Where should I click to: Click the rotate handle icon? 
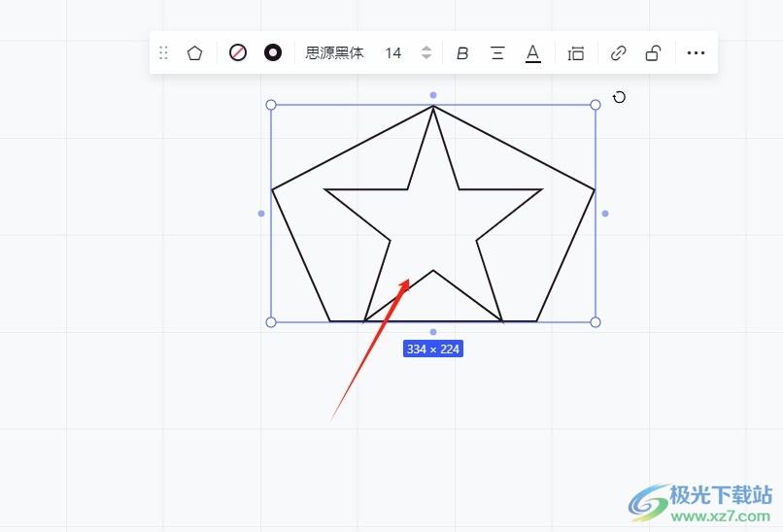[619, 97]
